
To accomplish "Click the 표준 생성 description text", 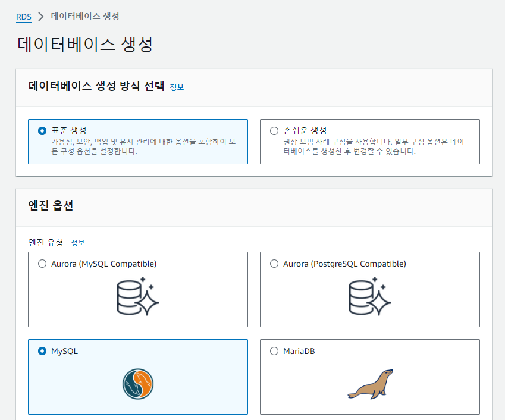I will click(143, 146).
